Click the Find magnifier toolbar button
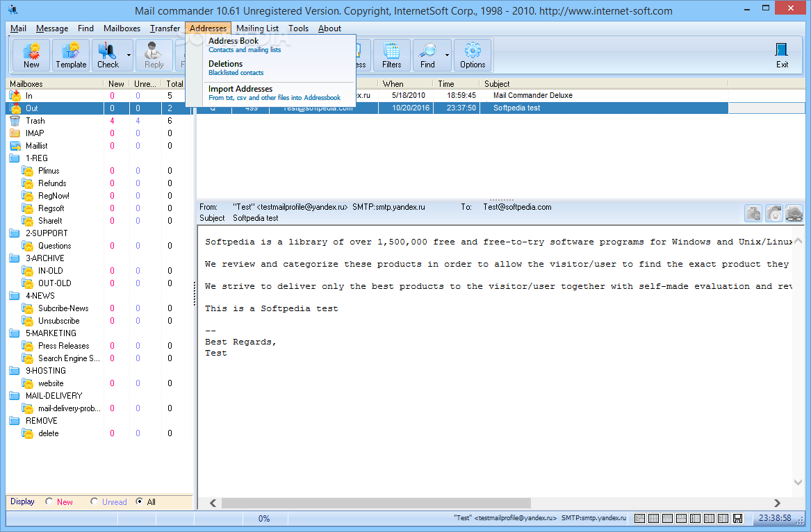 point(427,56)
